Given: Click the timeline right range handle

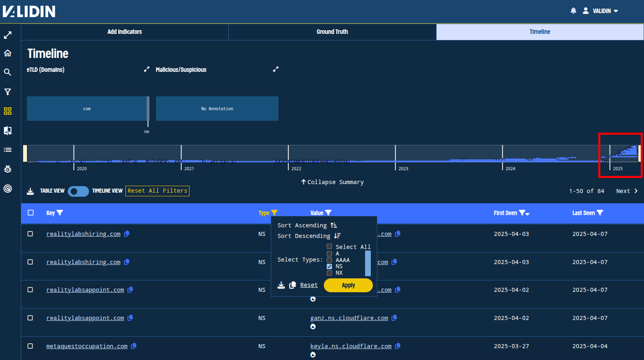Looking at the screenshot, I should point(640,153).
